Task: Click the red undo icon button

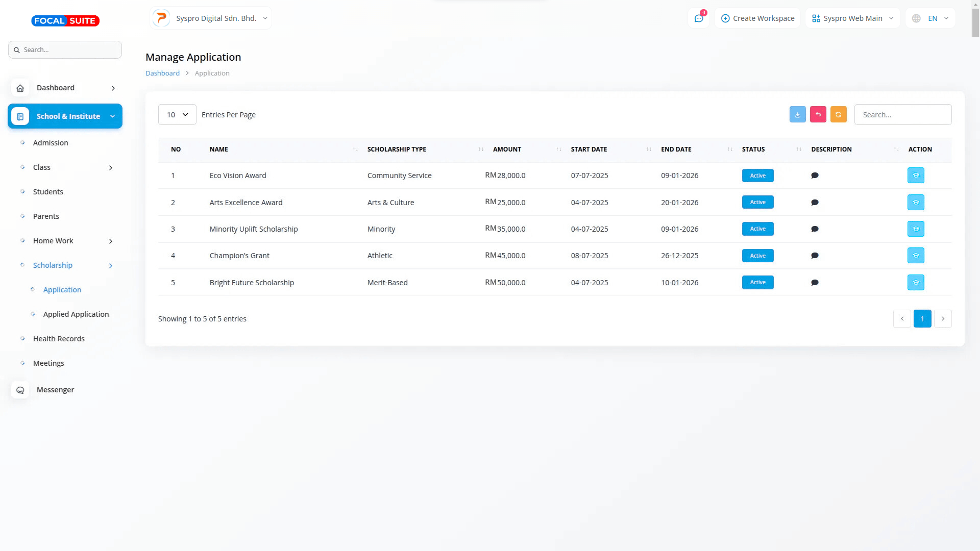Action: click(x=818, y=114)
